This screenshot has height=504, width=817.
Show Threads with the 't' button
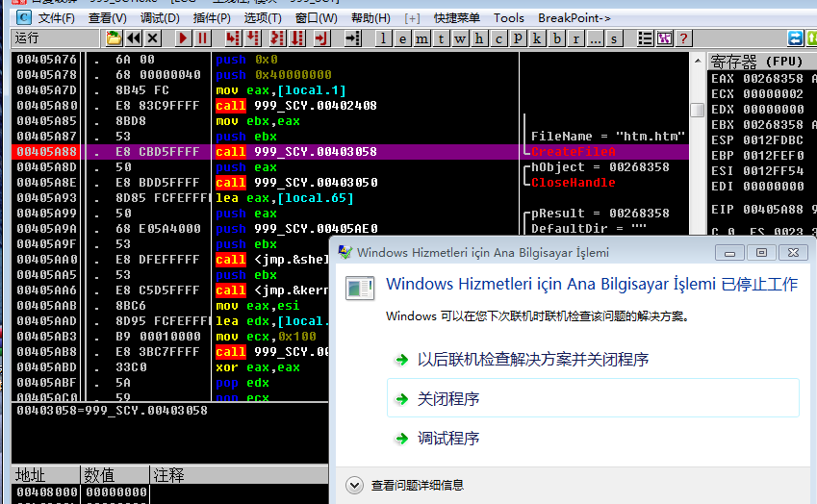point(442,38)
